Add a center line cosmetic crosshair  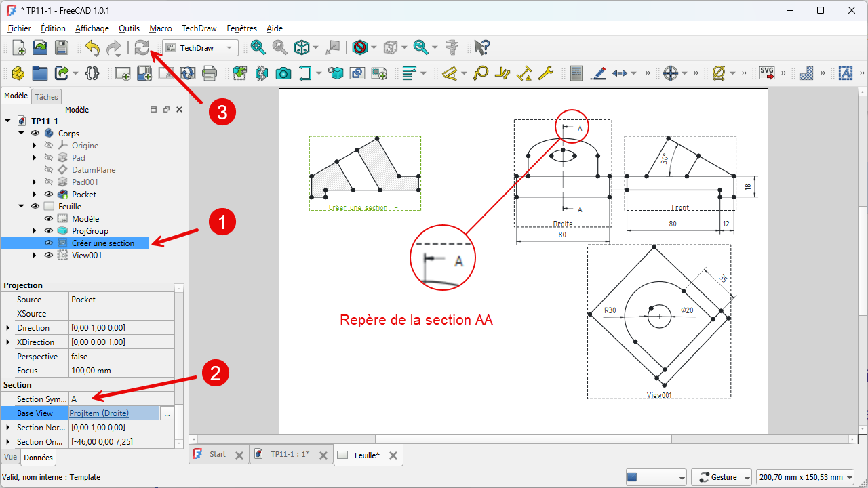click(671, 73)
